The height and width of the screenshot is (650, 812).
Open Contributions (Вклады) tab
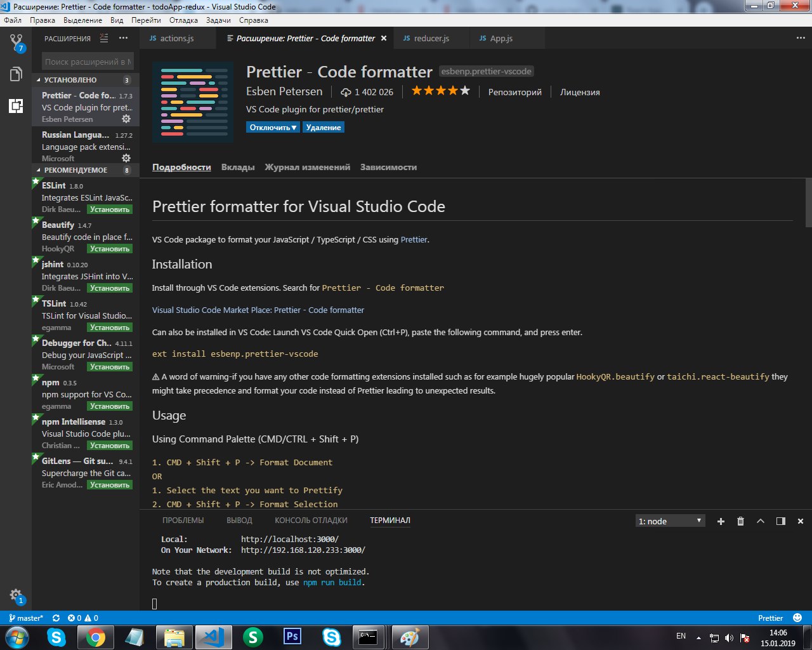pyautogui.click(x=238, y=168)
